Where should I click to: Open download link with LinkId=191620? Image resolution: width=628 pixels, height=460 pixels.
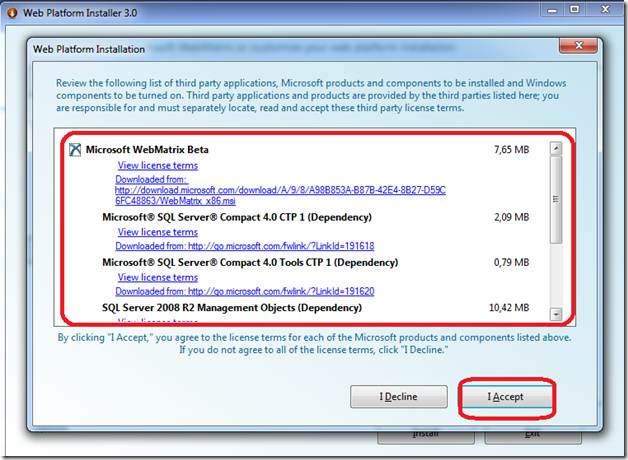point(245,291)
